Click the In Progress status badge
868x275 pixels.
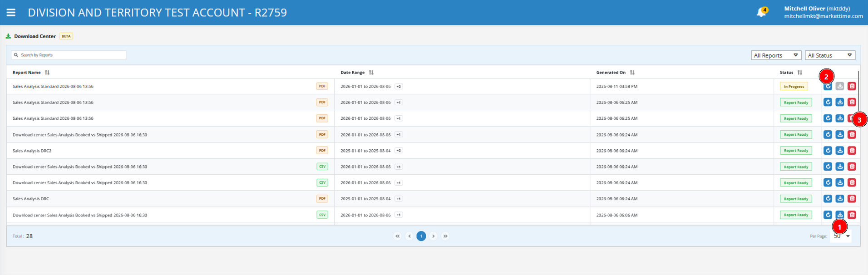794,86
